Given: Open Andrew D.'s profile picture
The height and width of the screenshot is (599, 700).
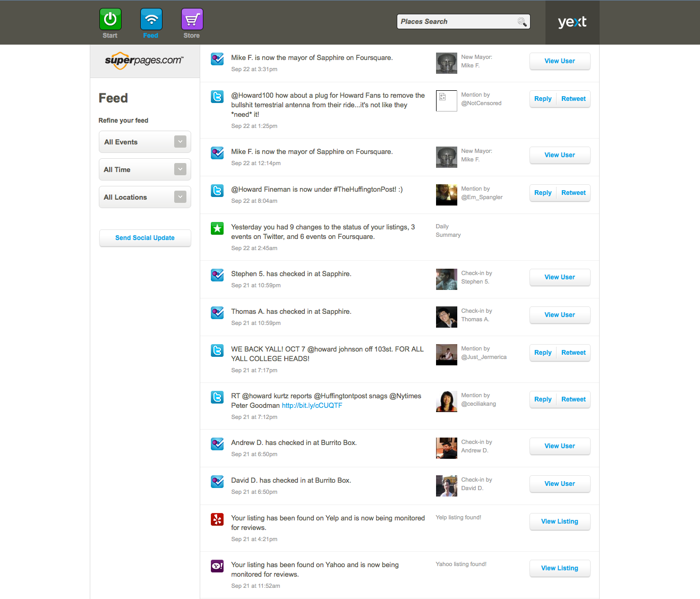Looking at the screenshot, I should coord(447,448).
